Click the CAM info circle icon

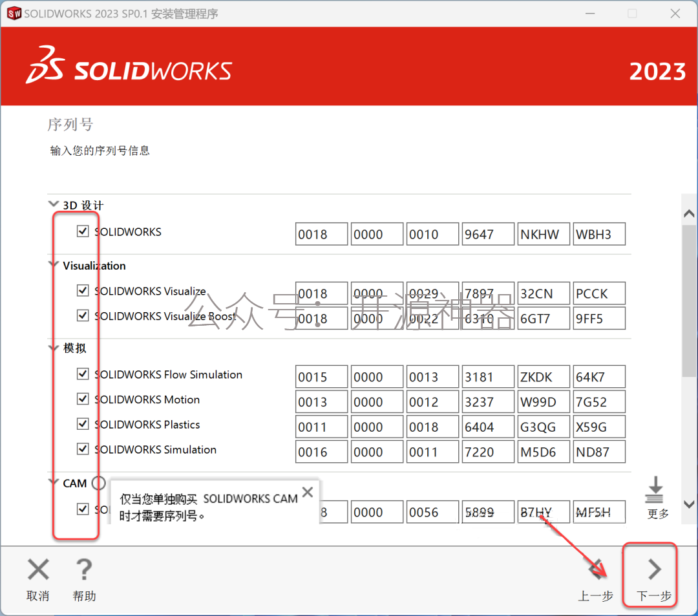(98, 483)
